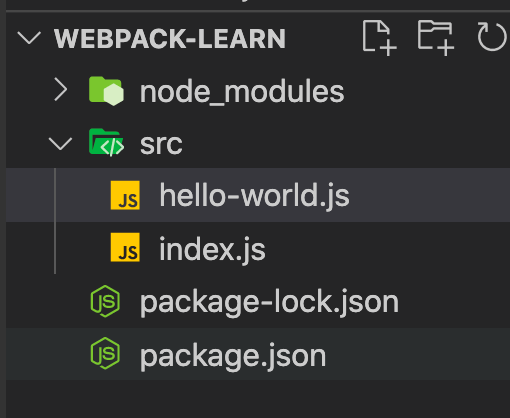Click the New Folder icon

[x=435, y=38]
